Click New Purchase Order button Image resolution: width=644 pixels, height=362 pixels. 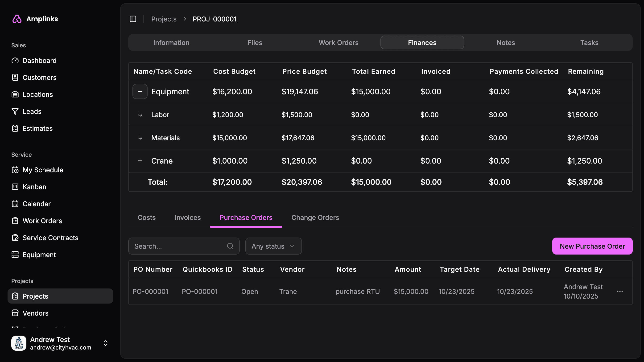click(592, 246)
